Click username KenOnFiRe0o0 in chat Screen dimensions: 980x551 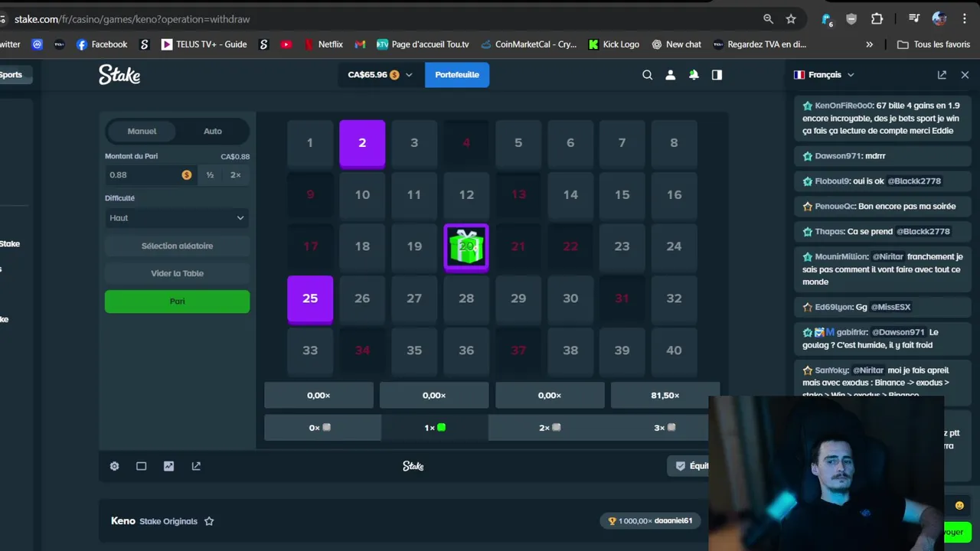(844, 106)
